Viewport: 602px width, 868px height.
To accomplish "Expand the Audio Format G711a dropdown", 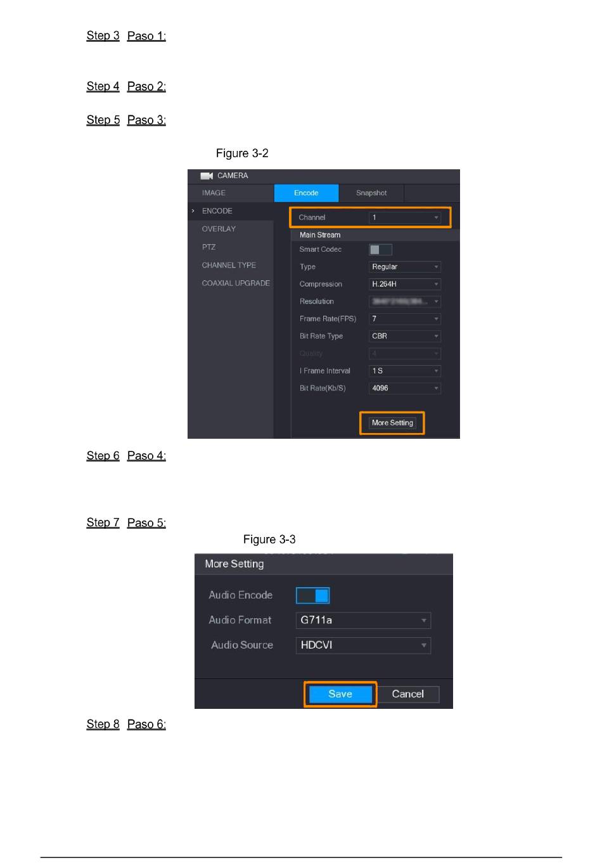I will point(363,620).
